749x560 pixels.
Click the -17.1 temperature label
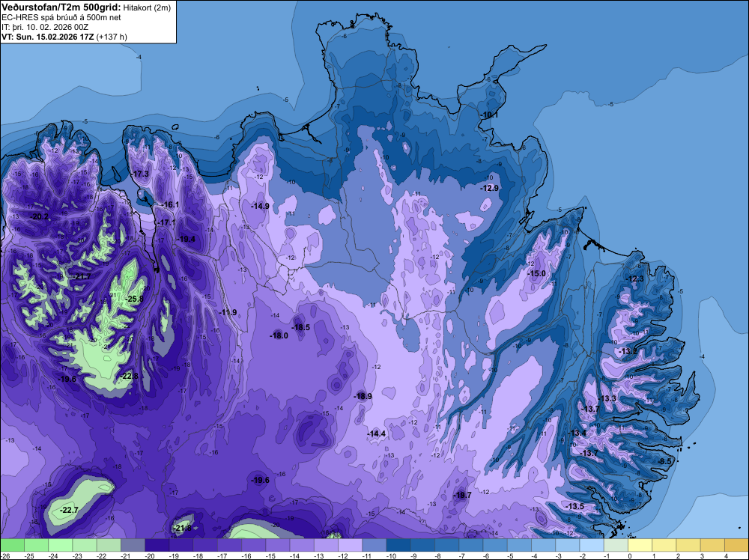pos(167,222)
